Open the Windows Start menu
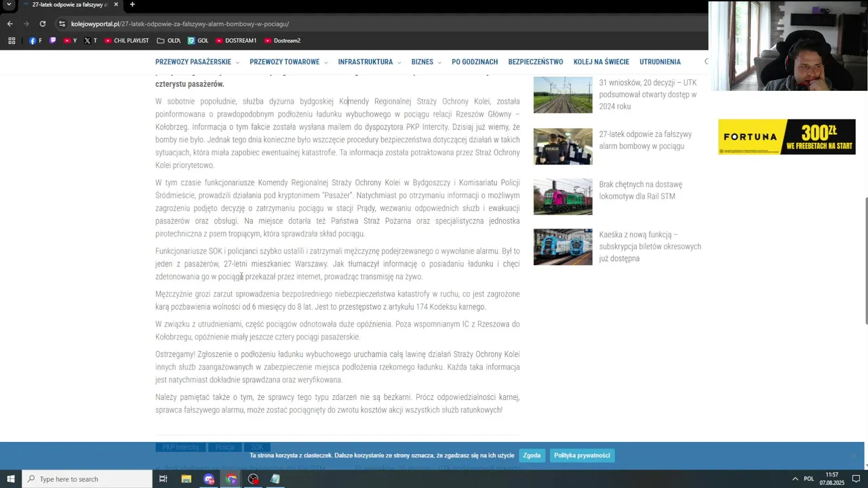868x488 pixels. click(11, 479)
